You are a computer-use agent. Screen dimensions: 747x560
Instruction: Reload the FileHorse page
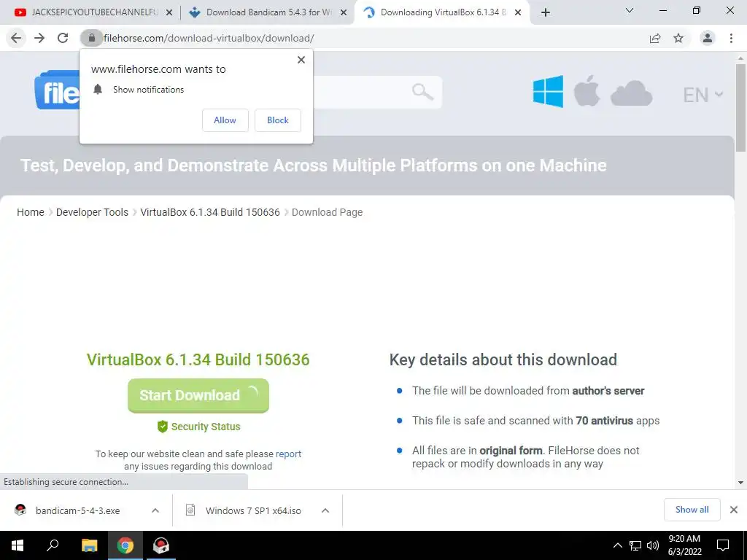point(63,38)
